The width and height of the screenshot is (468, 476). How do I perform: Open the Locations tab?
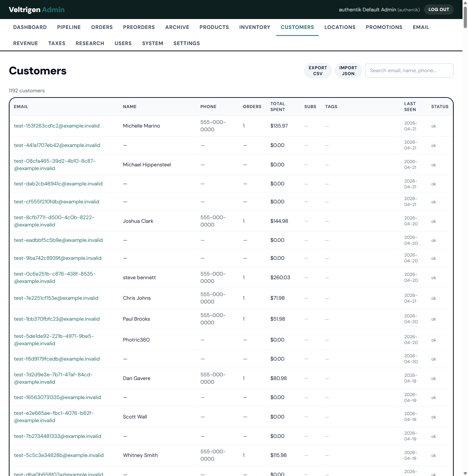click(x=340, y=27)
